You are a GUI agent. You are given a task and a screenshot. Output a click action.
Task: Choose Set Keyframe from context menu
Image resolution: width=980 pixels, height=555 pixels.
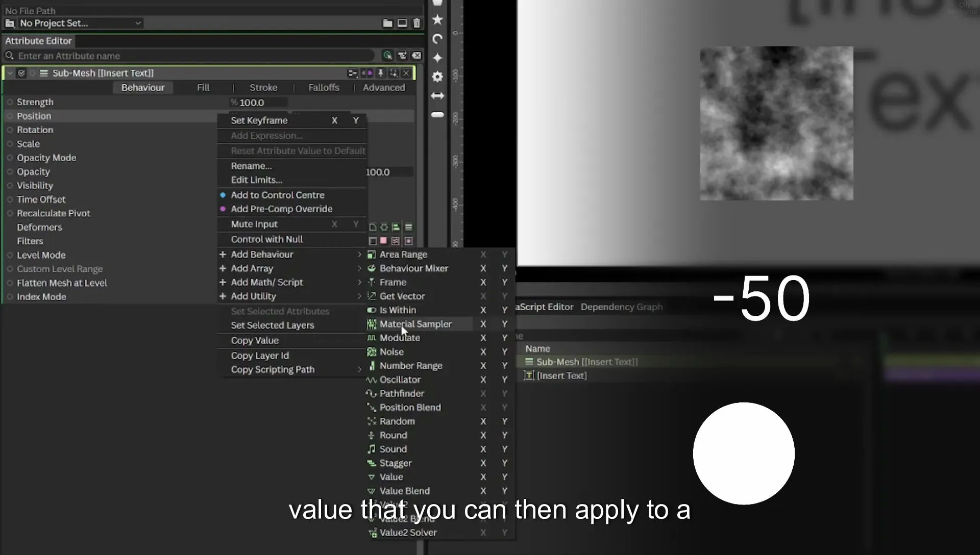tap(259, 120)
